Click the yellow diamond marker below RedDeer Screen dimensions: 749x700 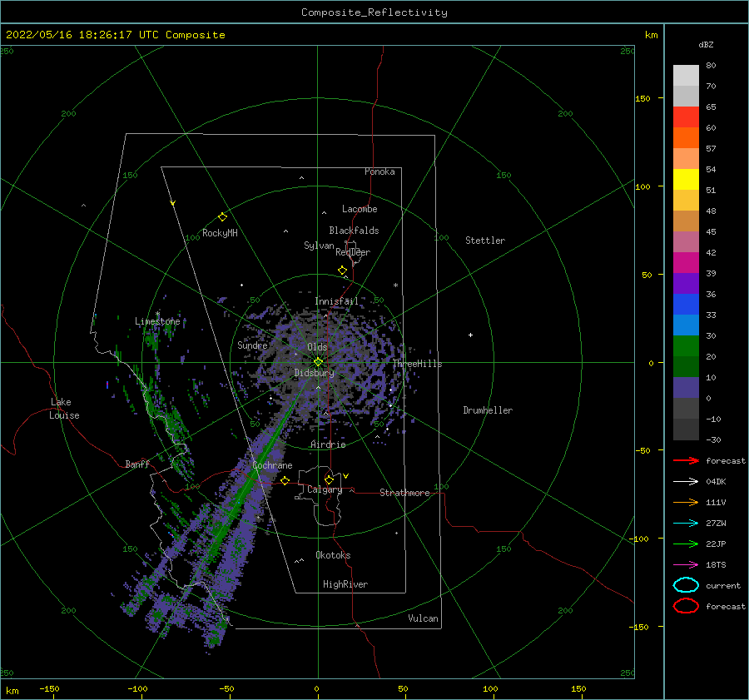point(342,271)
